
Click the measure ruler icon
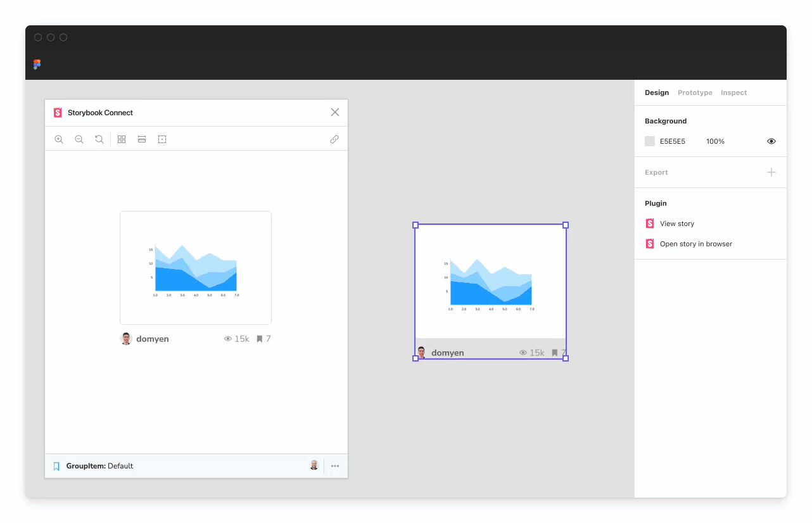pos(141,139)
